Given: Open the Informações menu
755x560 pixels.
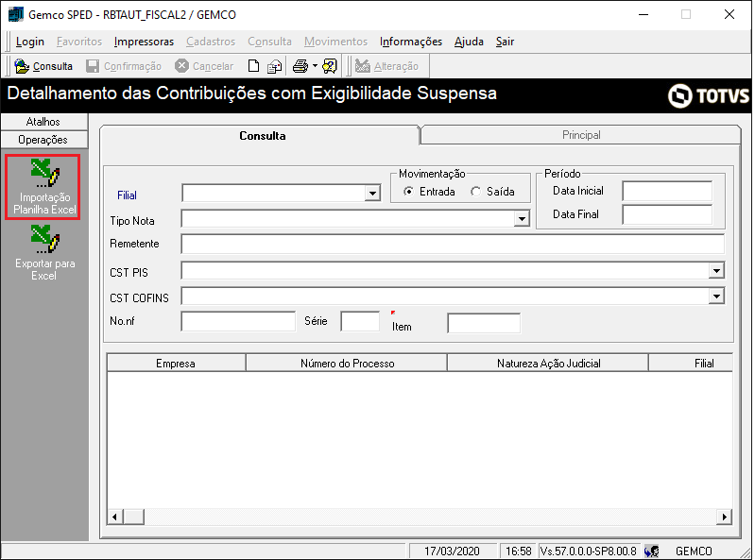Looking at the screenshot, I should point(411,42).
